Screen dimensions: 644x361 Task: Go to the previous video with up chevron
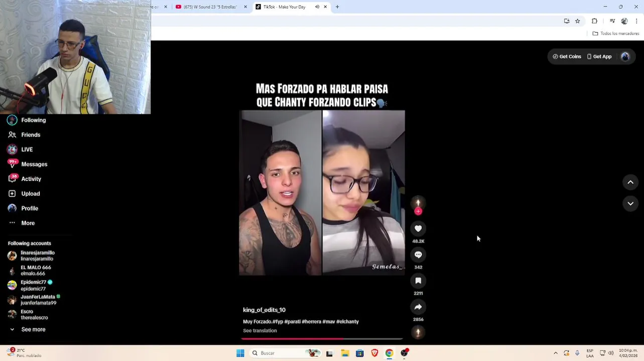(x=630, y=183)
